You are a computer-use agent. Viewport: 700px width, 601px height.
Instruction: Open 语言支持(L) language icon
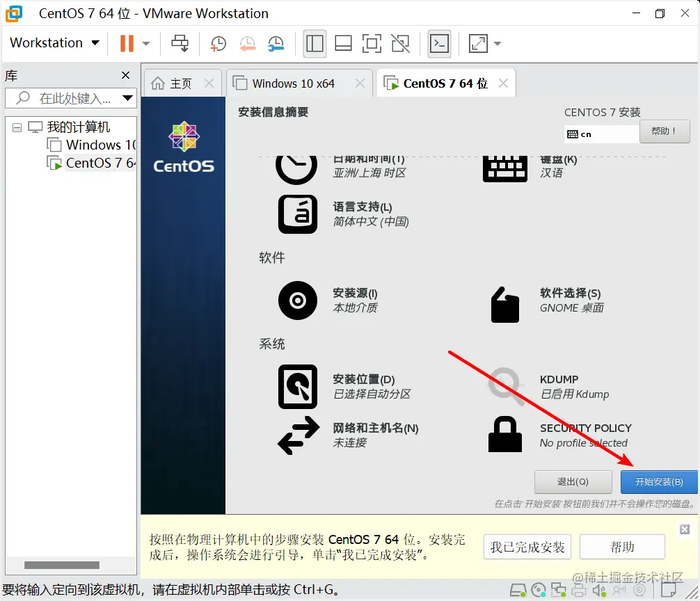pyautogui.click(x=298, y=214)
